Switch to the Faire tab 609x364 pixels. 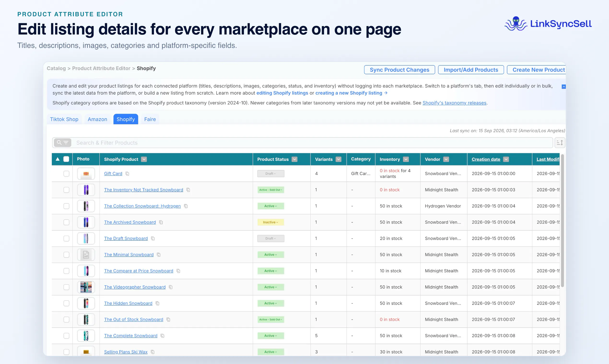coord(150,119)
